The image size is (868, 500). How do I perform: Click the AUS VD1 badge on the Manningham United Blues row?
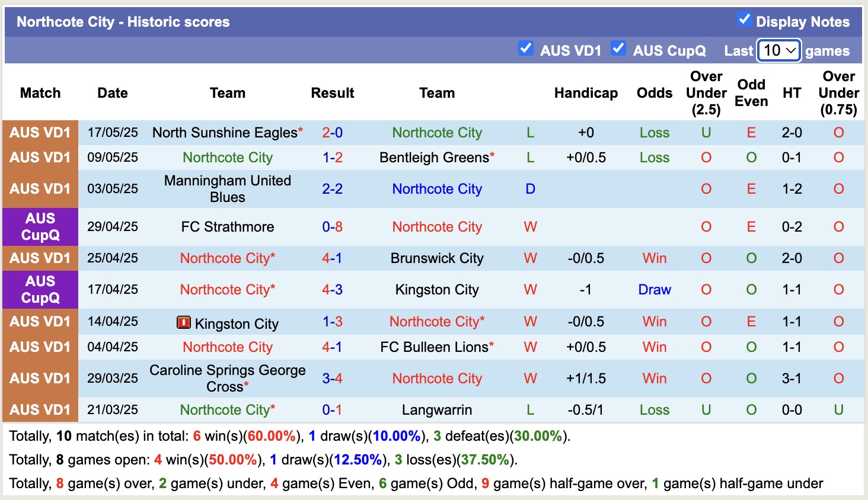(40, 188)
